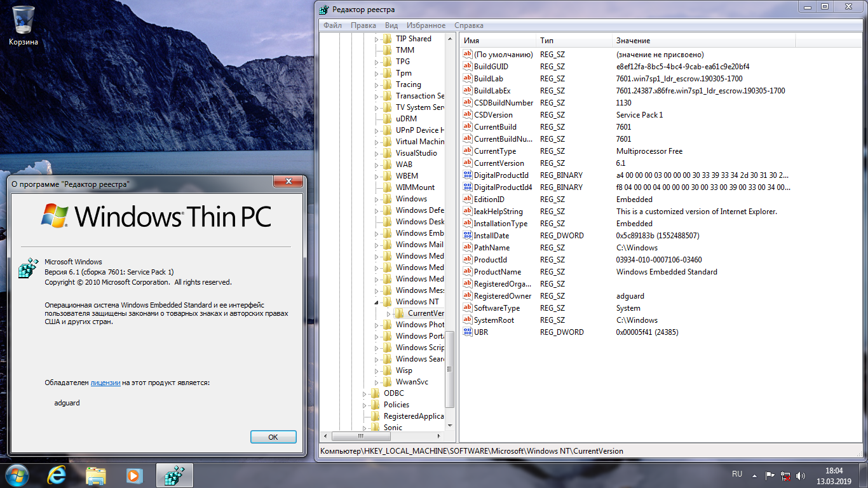Click the folder icon of the CurrentVersion key

pyautogui.click(x=399, y=313)
